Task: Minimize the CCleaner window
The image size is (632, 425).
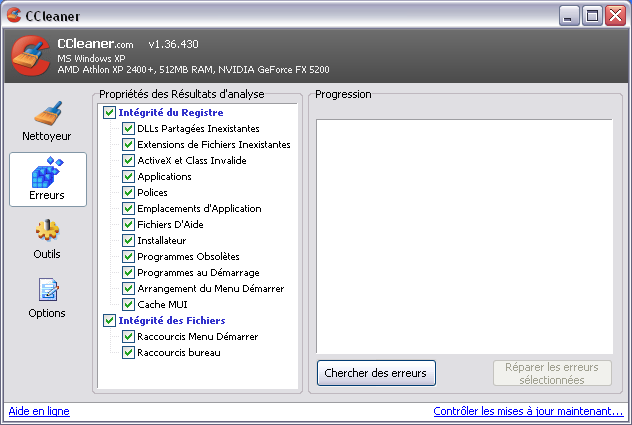Action: [x=569, y=16]
